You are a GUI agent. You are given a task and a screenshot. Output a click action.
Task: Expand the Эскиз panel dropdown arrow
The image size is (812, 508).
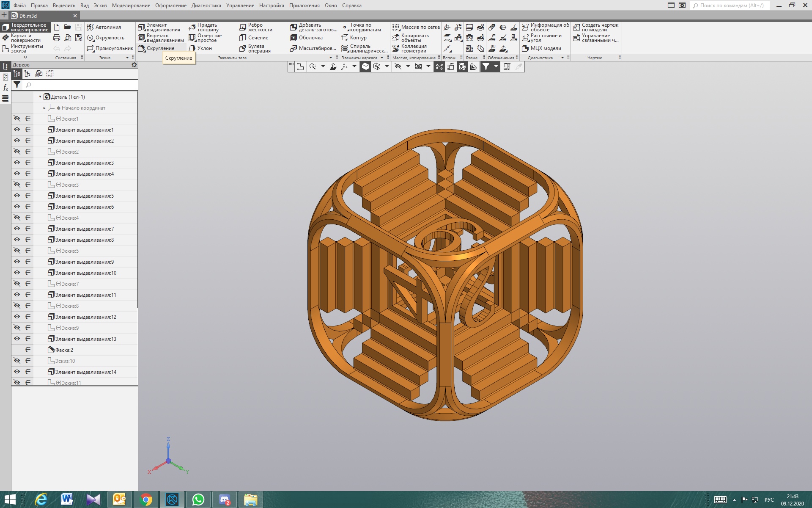127,58
